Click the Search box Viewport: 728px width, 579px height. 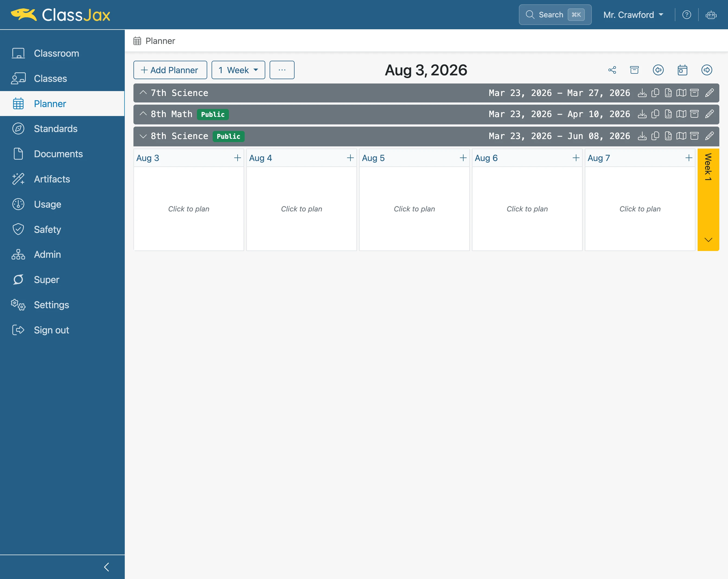(x=555, y=15)
